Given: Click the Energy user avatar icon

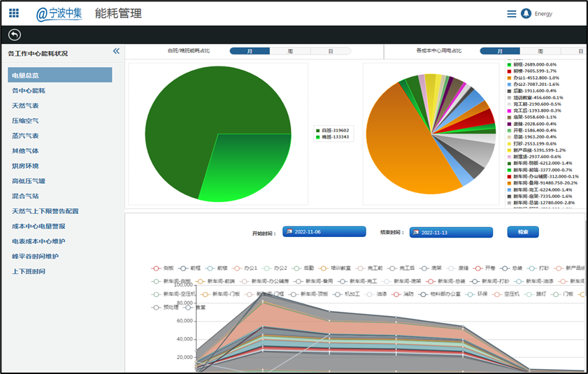Looking at the screenshot, I should [526, 13].
